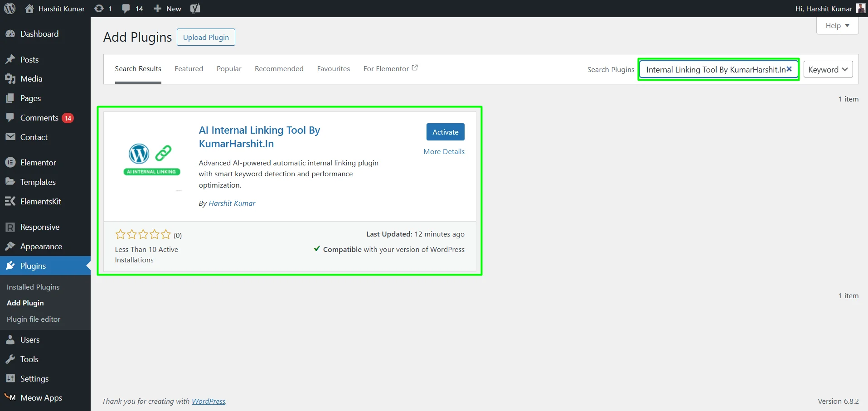This screenshot has height=411, width=868.
Task: Click the Tools wrench icon
Action: click(x=10, y=359)
